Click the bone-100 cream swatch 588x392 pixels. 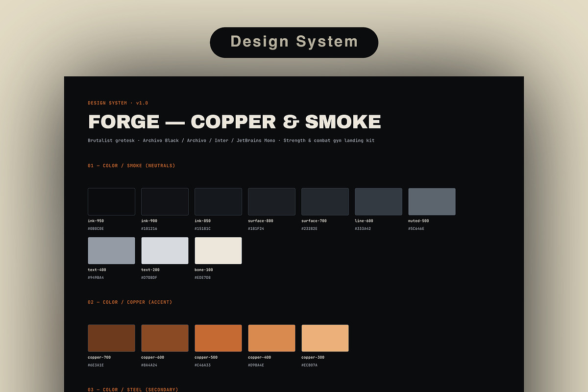point(218,250)
